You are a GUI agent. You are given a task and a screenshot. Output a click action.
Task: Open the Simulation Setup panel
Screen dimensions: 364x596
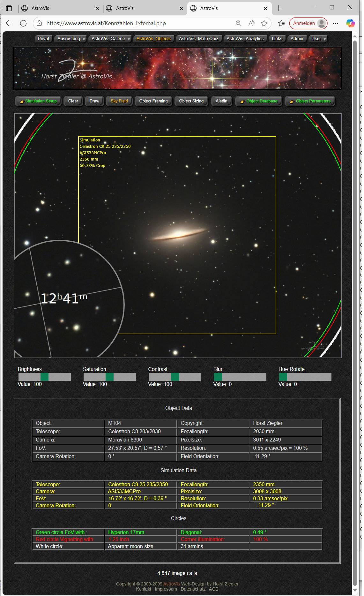point(38,101)
